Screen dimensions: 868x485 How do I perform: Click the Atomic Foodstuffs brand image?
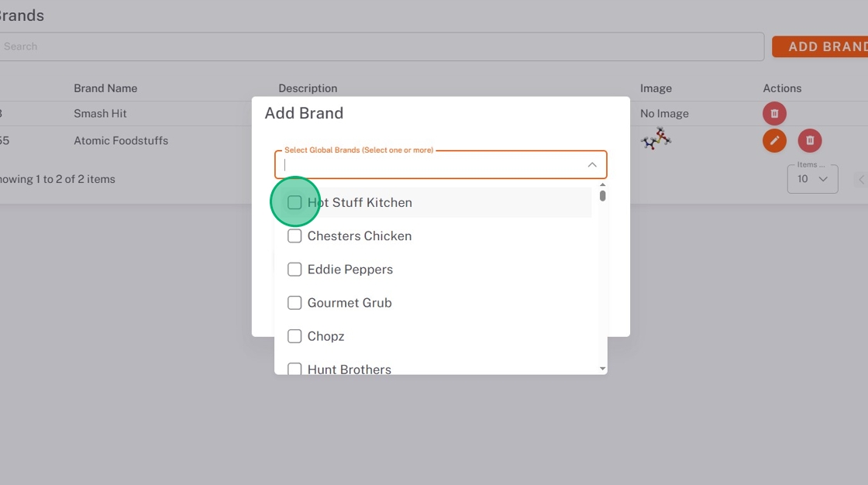[x=656, y=139]
